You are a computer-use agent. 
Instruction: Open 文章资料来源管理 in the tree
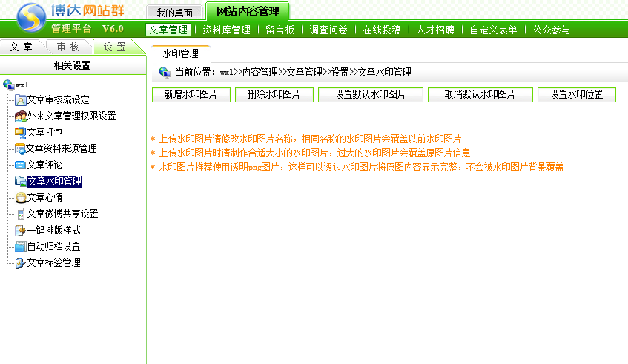point(62,149)
